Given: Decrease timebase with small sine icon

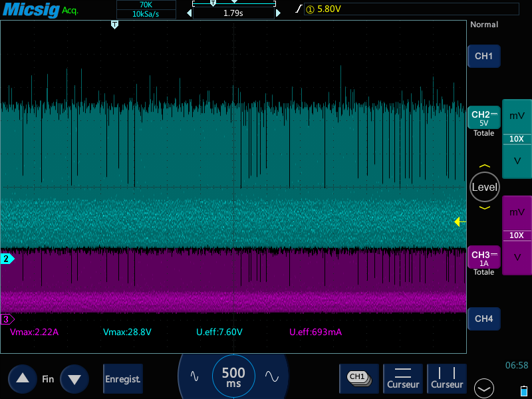Looking at the screenshot, I should point(194,376).
